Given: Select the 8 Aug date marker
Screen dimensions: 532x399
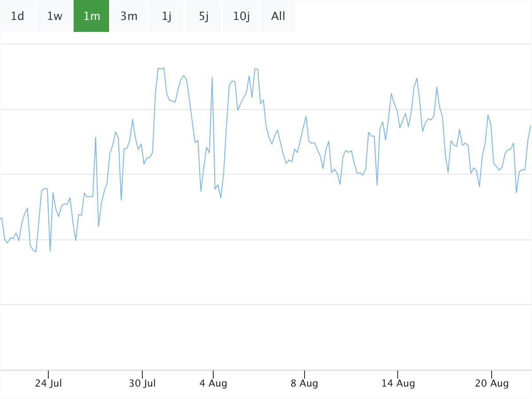Looking at the screenshot, I should tap(305, 383).
